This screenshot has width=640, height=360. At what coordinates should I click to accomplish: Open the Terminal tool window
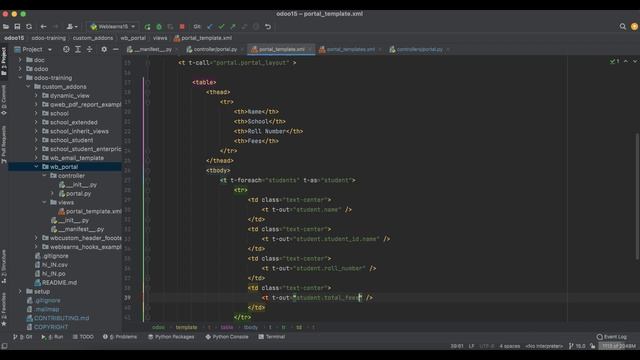[271, 337]
